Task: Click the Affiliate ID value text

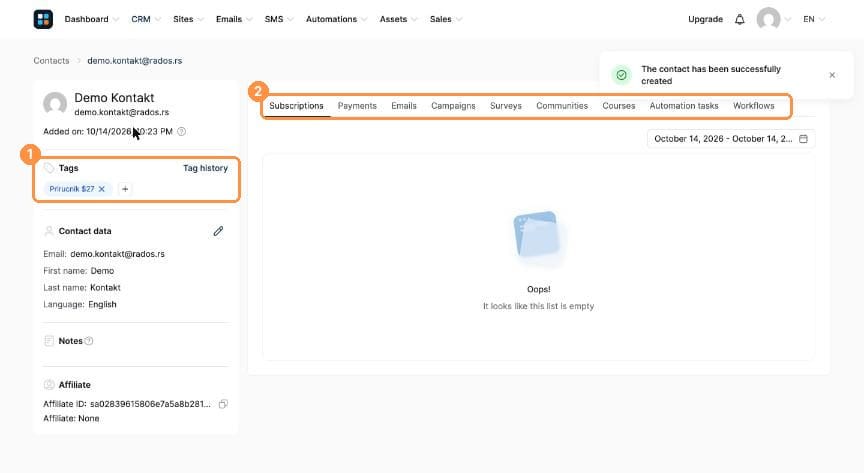Action: tap(150, 404)
